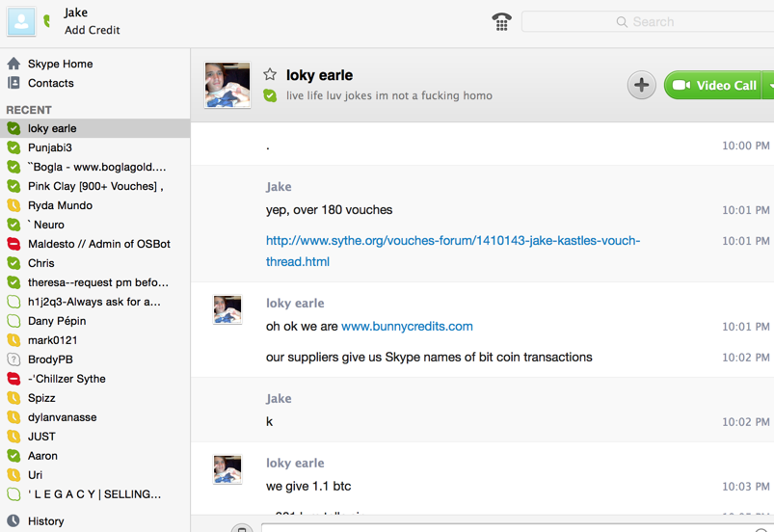The image size is (774, 532).
Task: Click the red status icon beside -'Chillzer Sythe
Action: [x=13, y=379]
